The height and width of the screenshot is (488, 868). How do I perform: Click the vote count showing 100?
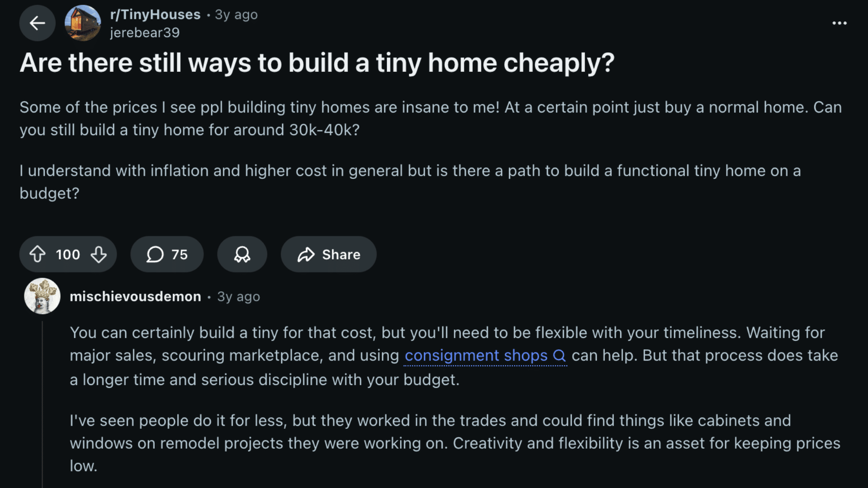tap(67, 254)
